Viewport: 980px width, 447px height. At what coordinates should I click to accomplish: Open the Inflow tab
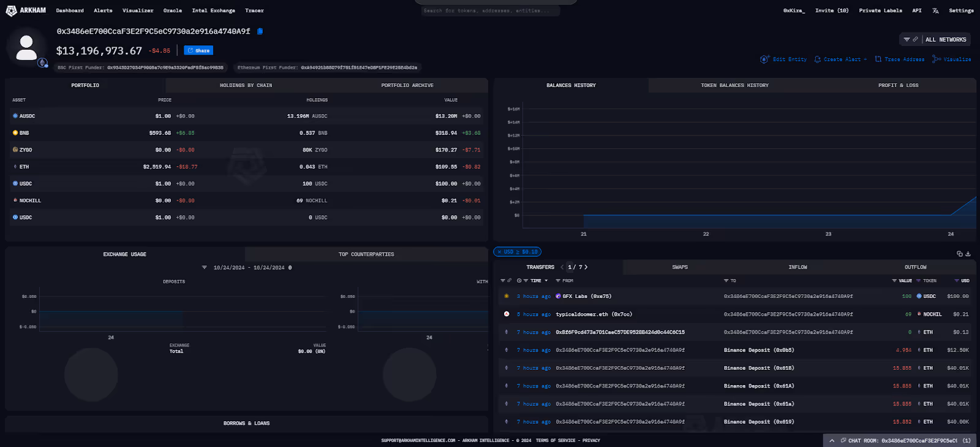[x=797, y=267]
